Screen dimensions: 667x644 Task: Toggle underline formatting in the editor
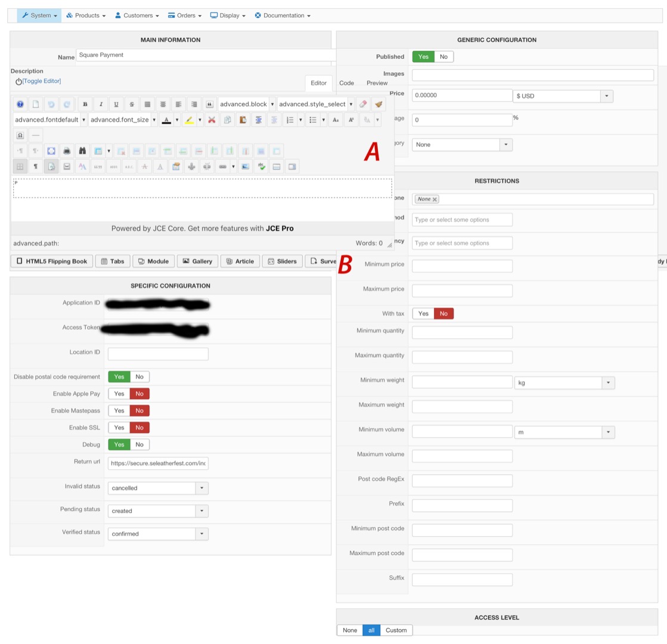pos(116,104)
